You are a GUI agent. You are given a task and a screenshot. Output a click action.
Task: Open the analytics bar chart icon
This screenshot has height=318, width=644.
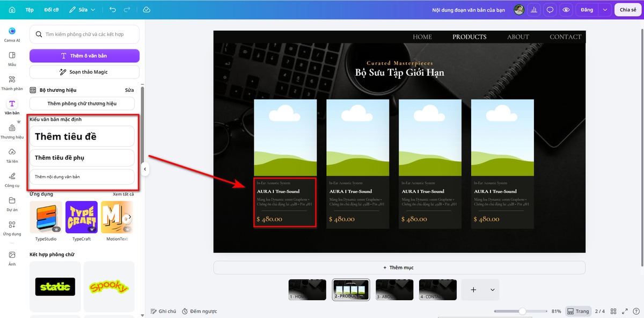tap(534, 10)
